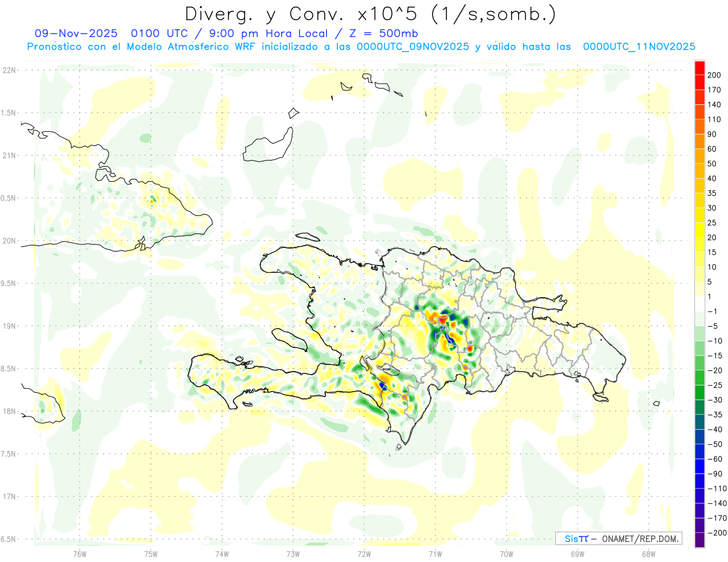The width and height of the screenshot is (728, 562).
Task: Click the -1 value on the color scale
Action: pos(713,311)
